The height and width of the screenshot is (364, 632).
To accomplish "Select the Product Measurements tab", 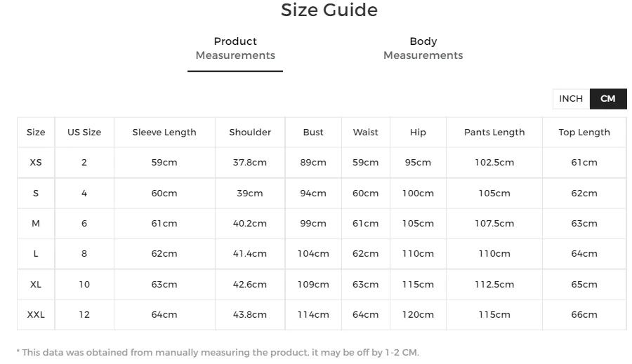I will (235, 48).
